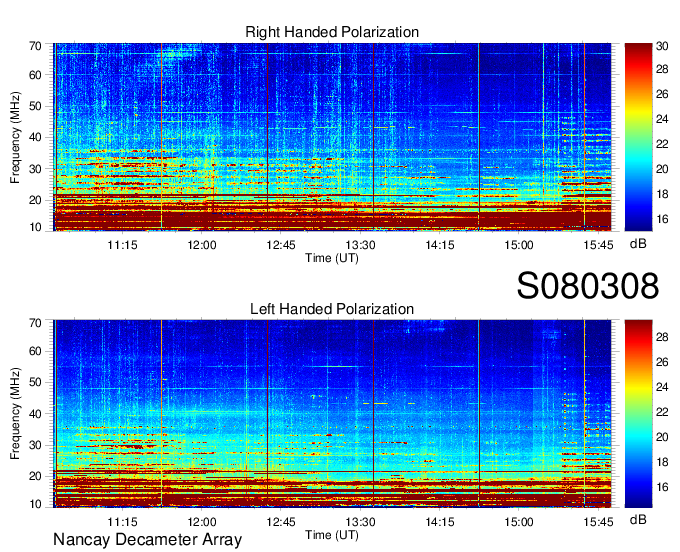Click the 12:00 time tick of left-handed plot
The height and width of the screenshot is (552, 680).
[202, 521]
